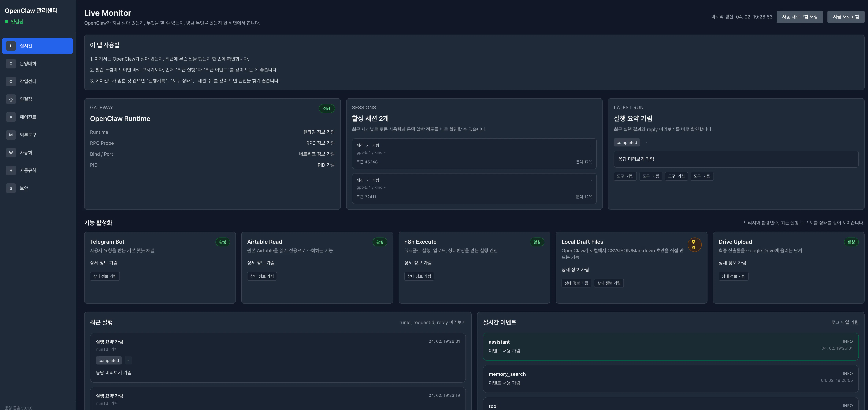
Task: Click the A icon for 에이전트
Action: (11, 117)
